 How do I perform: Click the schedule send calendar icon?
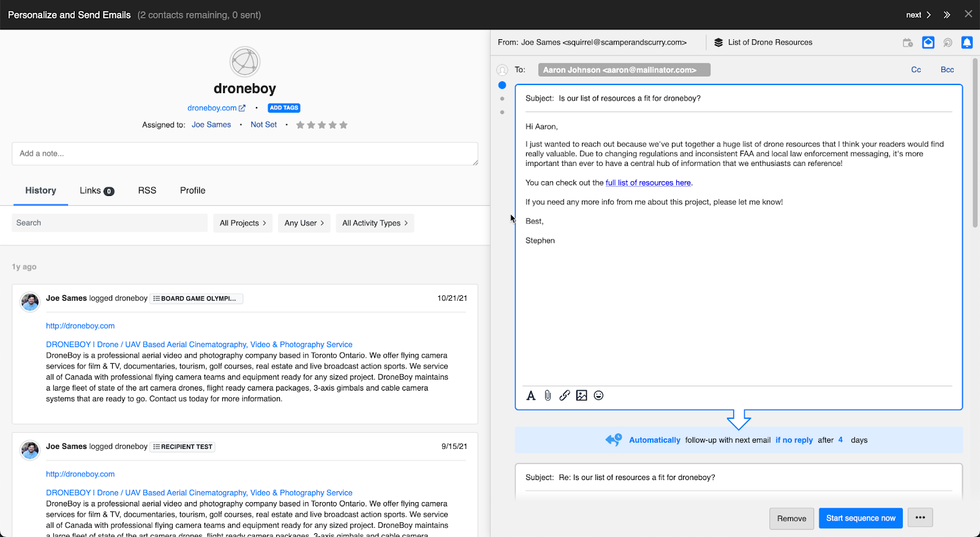click(x=908, y=42)
